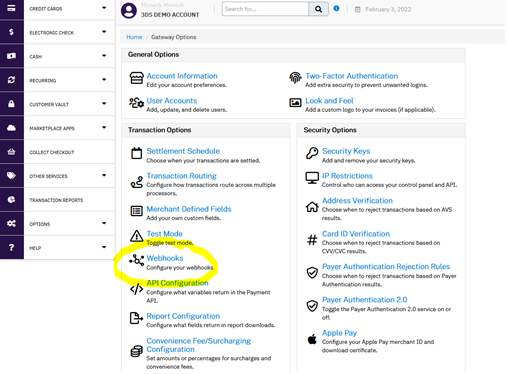Expand the Recurring menu arrow
Viewport: 509px width, 374px height.
[x=104, y=80]
